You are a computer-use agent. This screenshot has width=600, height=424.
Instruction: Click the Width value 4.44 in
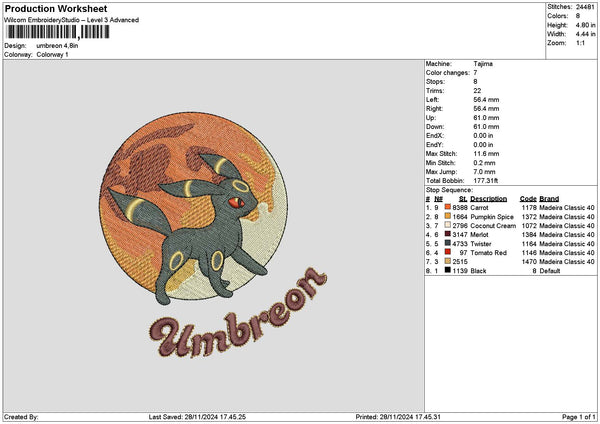click(x=585, y=34)
